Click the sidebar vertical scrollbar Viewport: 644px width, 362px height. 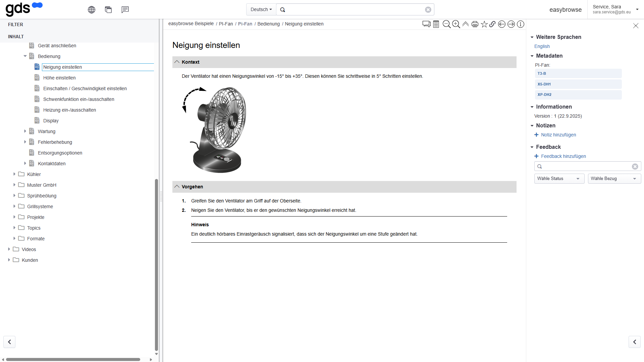[156, 265]
